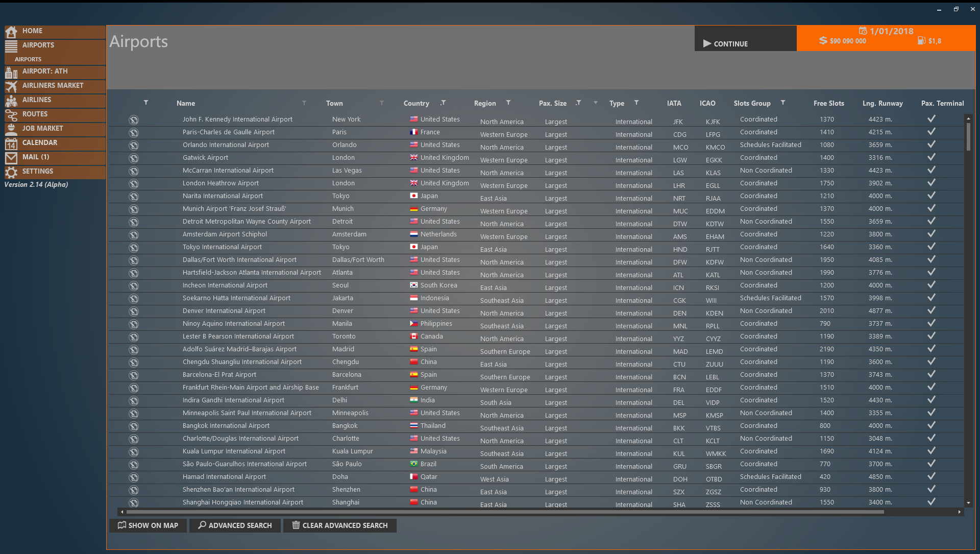
Task: Open the Home icon in the sidebar
Action: click(x=11, y=32)
